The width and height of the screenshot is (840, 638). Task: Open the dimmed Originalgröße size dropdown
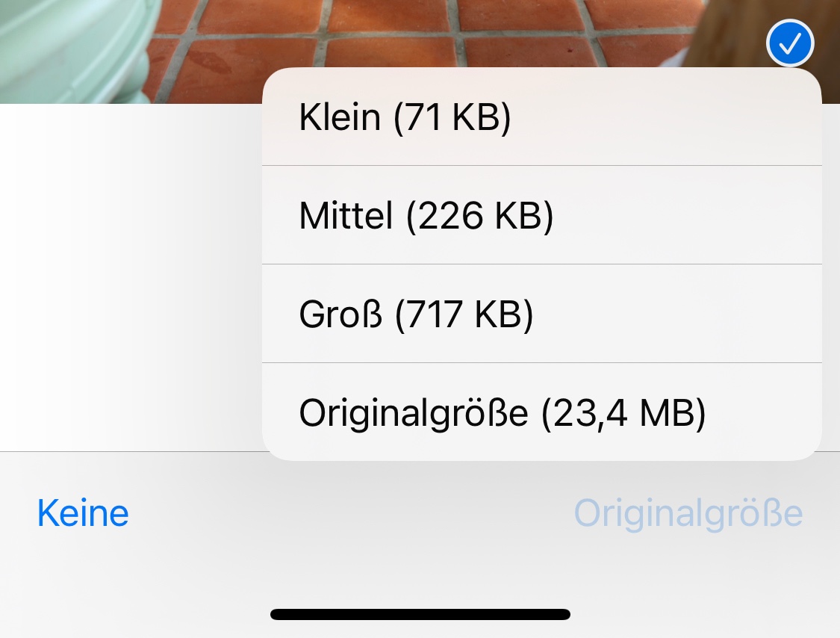pyautogui.click(x=688, y=513)
